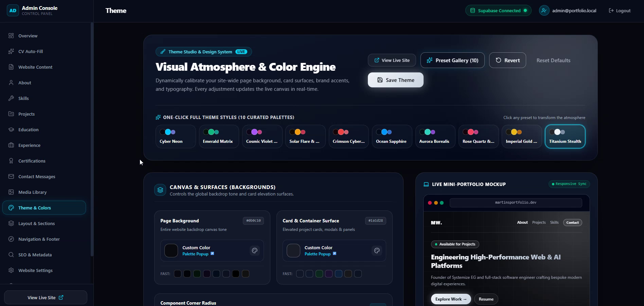
Task: Apply the Cyber Neon preset
Action: 176,136
